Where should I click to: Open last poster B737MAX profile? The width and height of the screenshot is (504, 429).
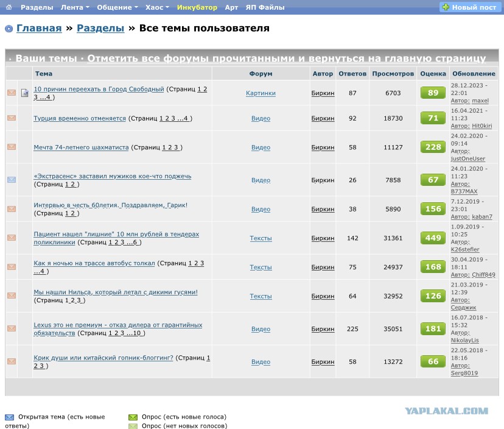click(464, 191)
